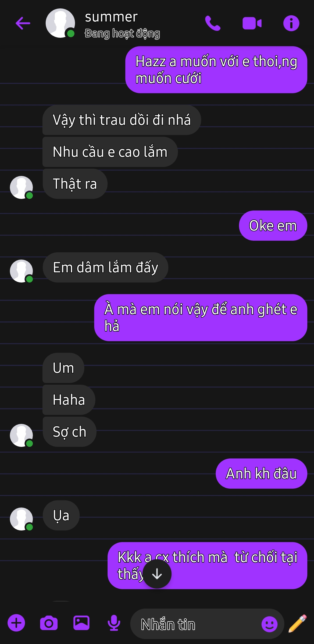Select the "Oke em" message bubble
314x644 pixels.
(273, 226)
